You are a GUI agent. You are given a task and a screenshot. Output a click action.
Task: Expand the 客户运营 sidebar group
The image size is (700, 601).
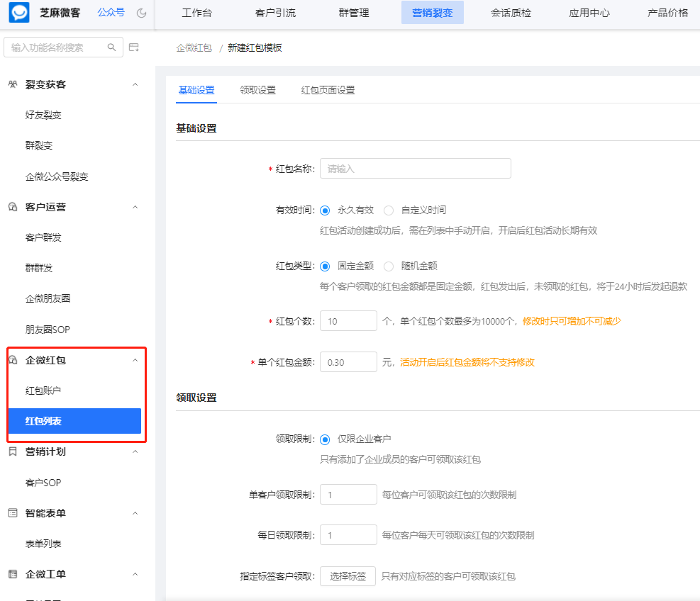point(135,207)
